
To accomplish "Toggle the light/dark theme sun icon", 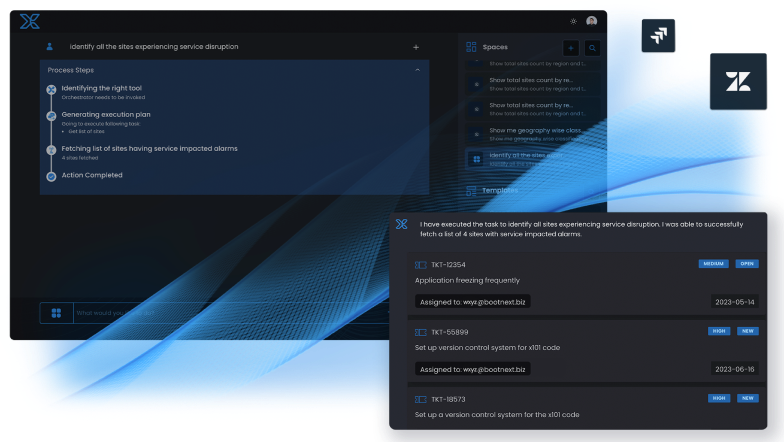I will pyautogui.click(x=573, y=21).
